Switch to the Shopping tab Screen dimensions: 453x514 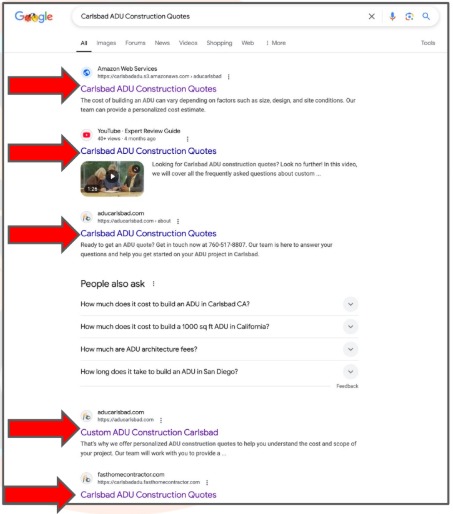tap(219, 43)
